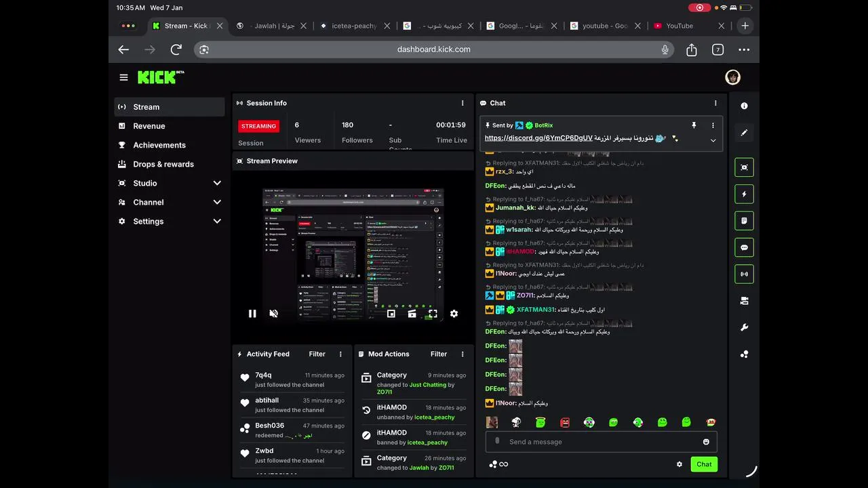Open Mod Actions Filter
The image size is (868, 488).
pos(439,354)
